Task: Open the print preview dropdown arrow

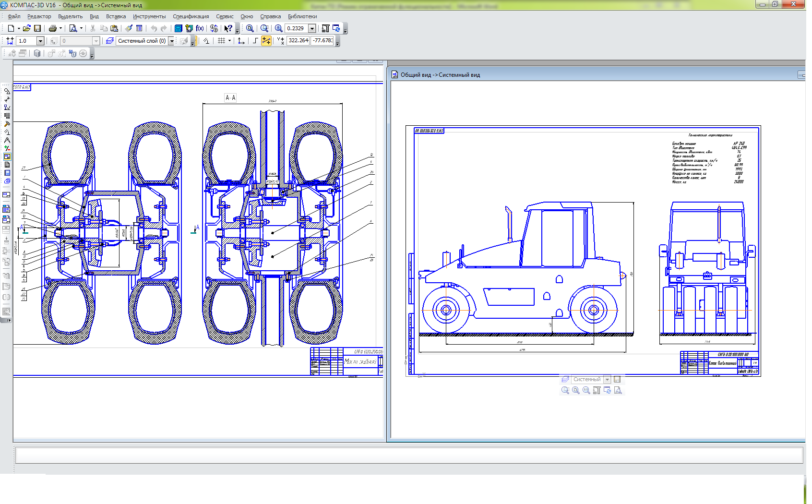Action: (x=81, y=28)
